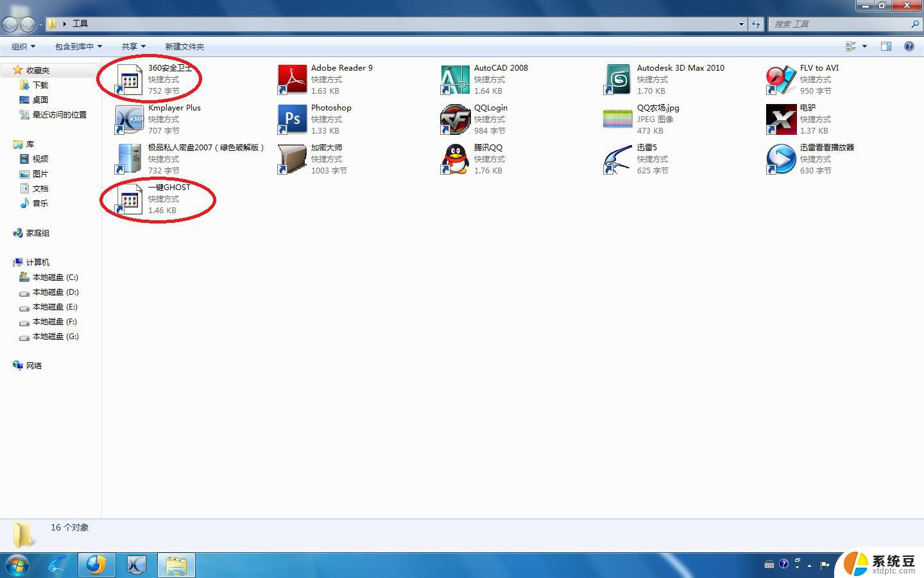Select the 一键GHOST shortcut icon
The image size is (924, 578).
coord(130,199)
